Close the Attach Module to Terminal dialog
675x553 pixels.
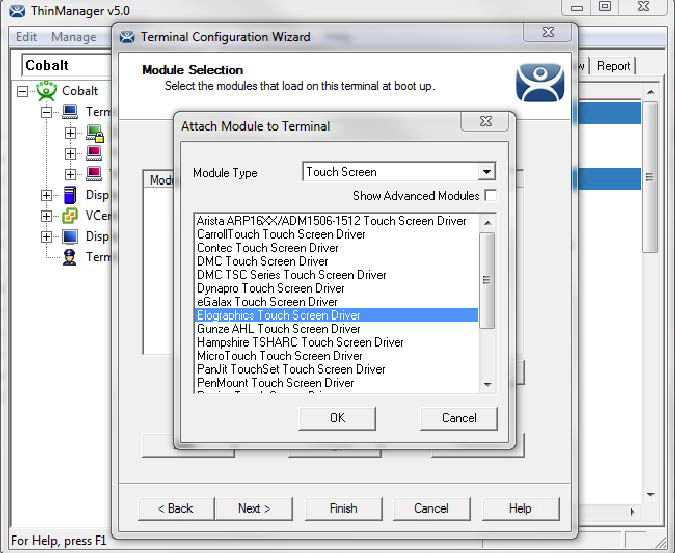(x=485, y=121)
